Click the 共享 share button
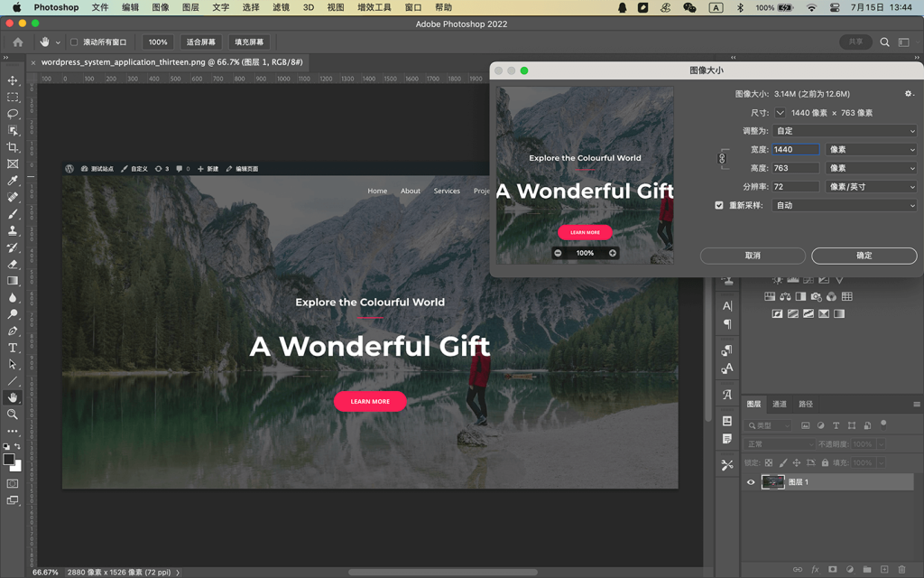The width and height of the screenshot is (924, 578). [855, 42]
